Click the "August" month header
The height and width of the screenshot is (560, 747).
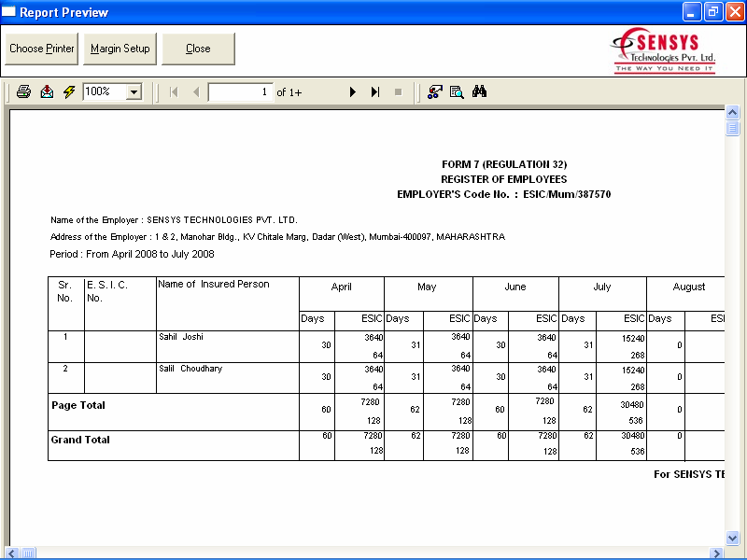click(x=689, y=287)
